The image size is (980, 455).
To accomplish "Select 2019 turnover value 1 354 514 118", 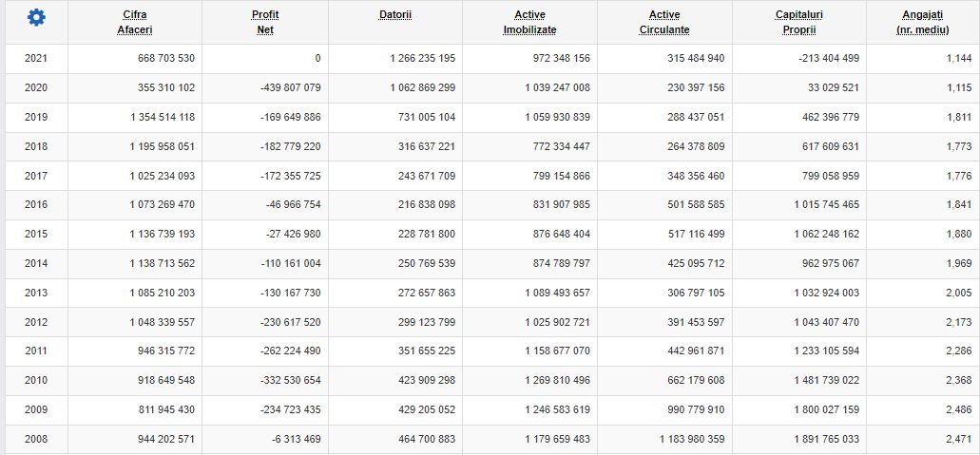I will pyautogui.click(x=163, y=117).
